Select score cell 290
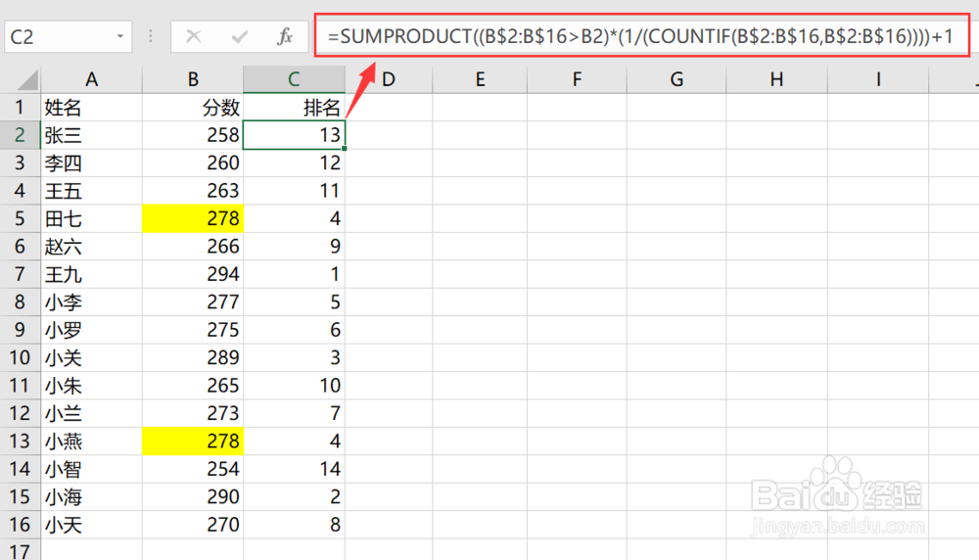The width and height of the screenshot is (979, 560). [193, 497]
